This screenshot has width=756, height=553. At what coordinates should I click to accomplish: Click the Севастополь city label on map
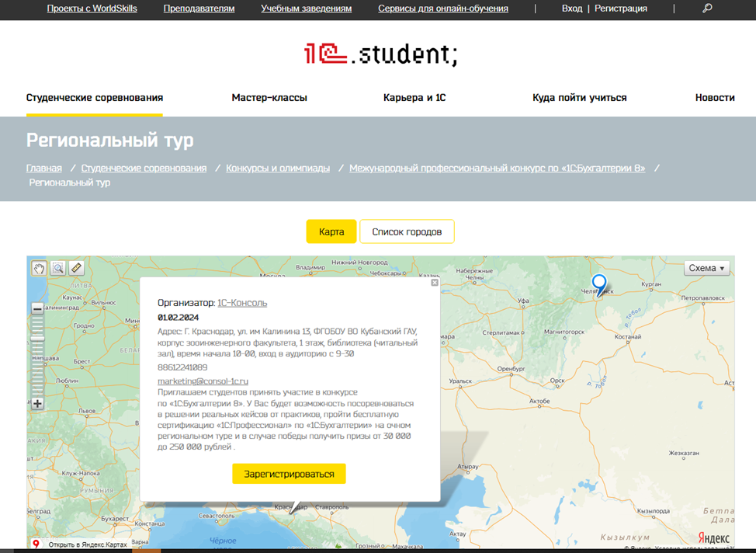217,516
